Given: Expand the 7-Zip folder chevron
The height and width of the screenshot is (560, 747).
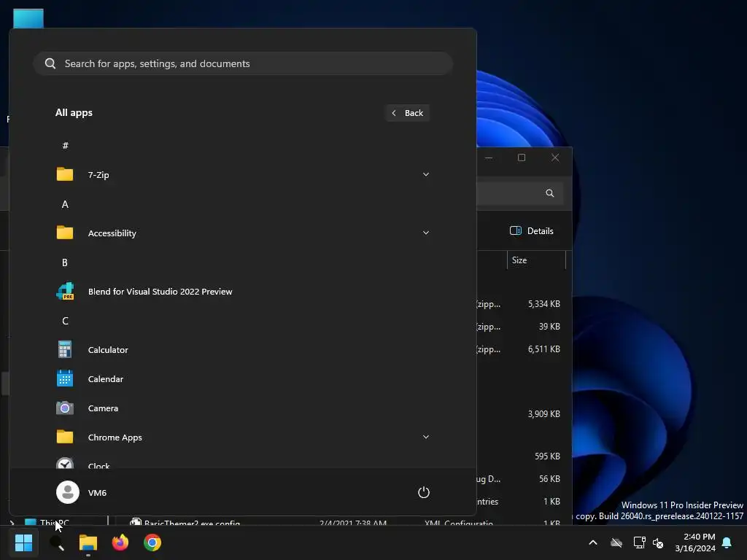Looking at the screenshot, I should (x=426, y=174).
